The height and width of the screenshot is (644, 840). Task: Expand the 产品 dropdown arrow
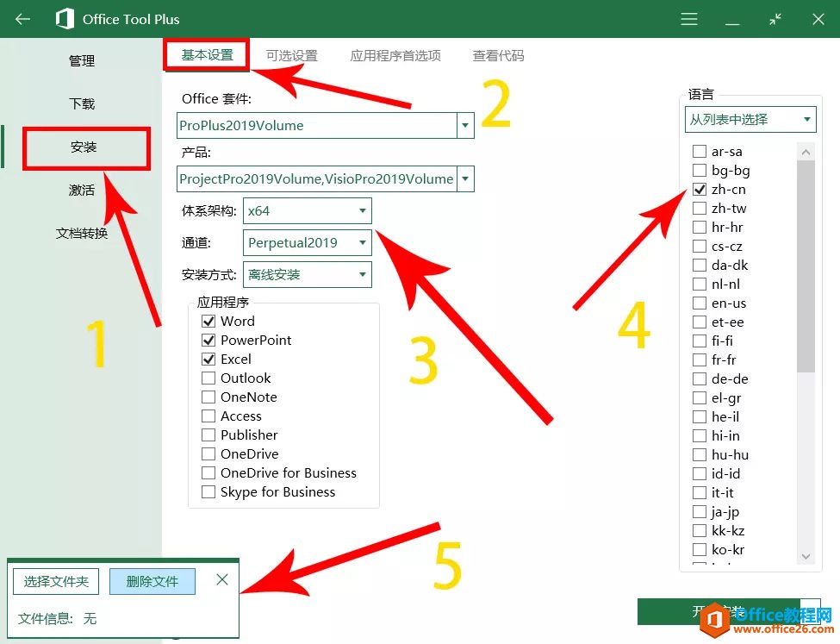click(465, 178)
